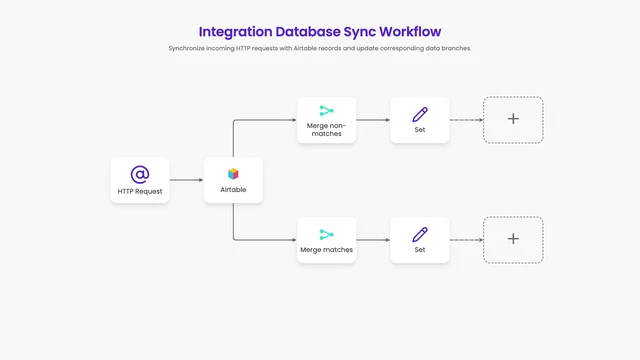The image size is (640, 360).
Task: Click the "Set" label after Merge matches
Action: (420, 250)
